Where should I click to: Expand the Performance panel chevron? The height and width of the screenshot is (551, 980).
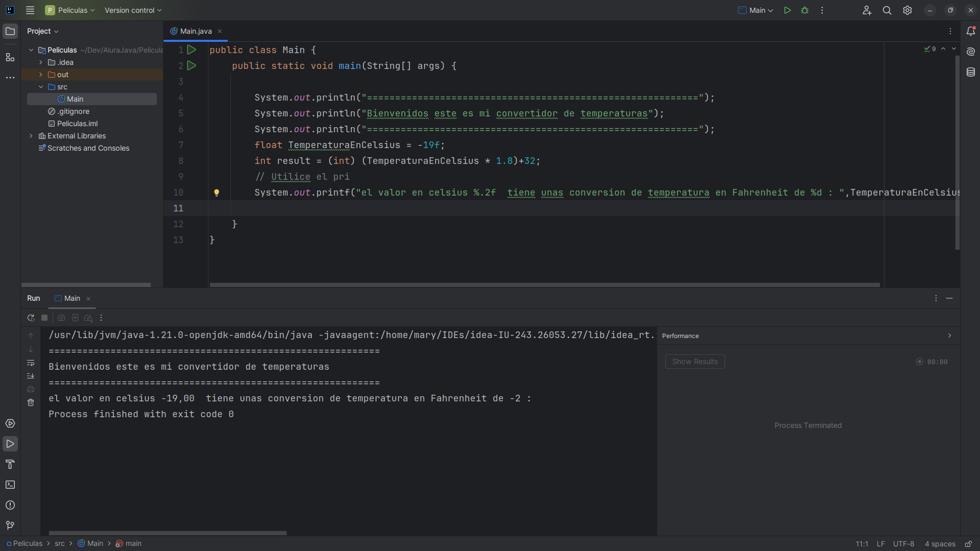[950, 336]
